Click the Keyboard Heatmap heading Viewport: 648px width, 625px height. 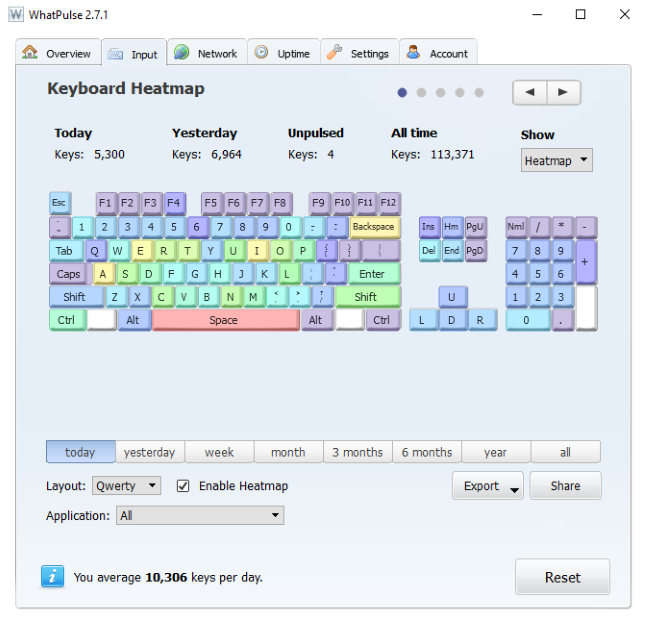[x=126, y=88]
